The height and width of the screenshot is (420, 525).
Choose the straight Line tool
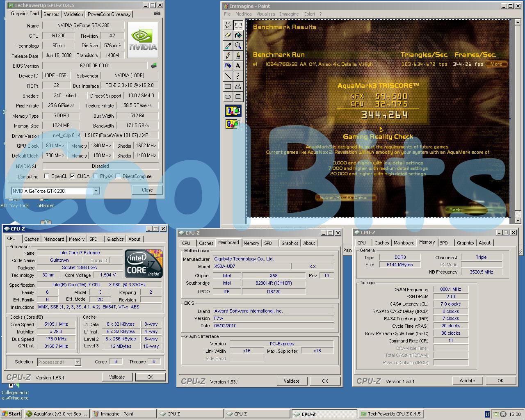pyautogui.click(x=228, y=76)
